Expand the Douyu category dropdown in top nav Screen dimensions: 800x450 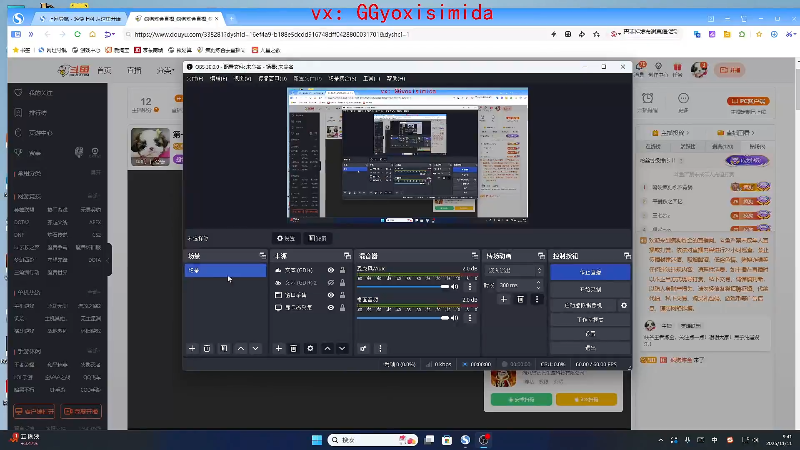(165, 70)
